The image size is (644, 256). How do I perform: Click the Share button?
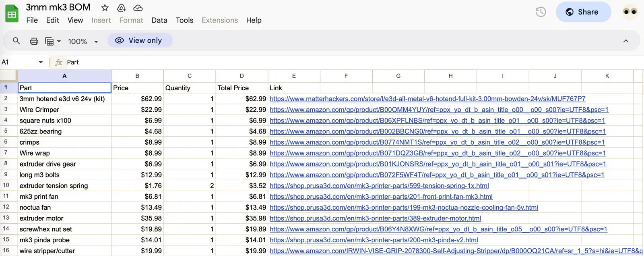[x=583, y=12]
